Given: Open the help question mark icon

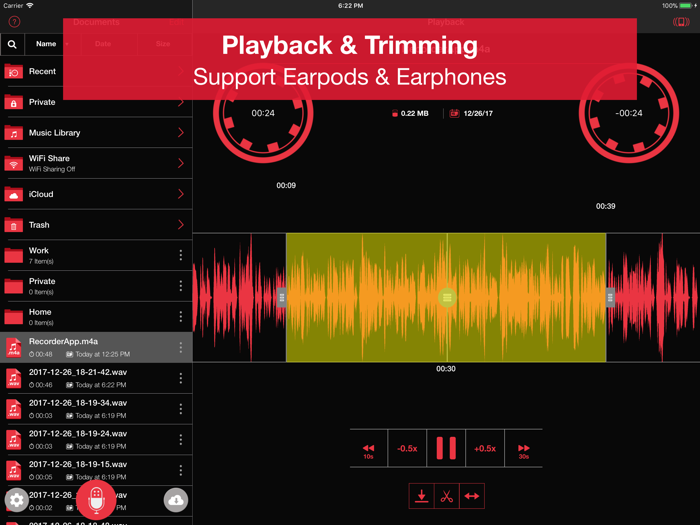Looking at the screenshot, I should pyautogui.click(x=14, y=21).
